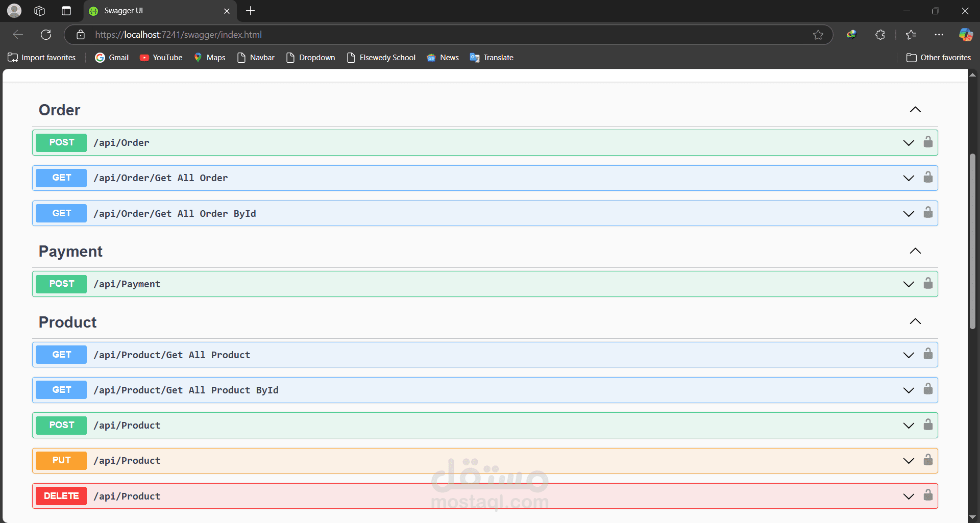980x523 pixels.
Task: Add page to favorites with star icon
Action: click(x=818, y=35)
